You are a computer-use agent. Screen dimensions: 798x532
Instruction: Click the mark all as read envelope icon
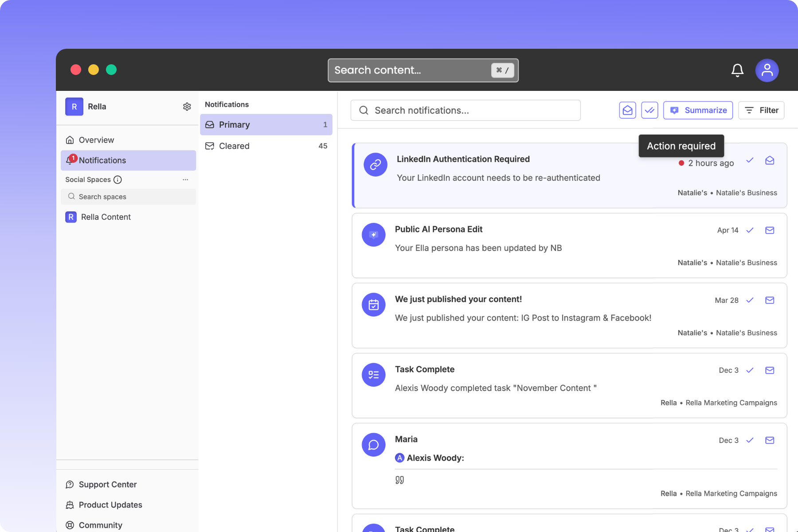click(627, 110)
